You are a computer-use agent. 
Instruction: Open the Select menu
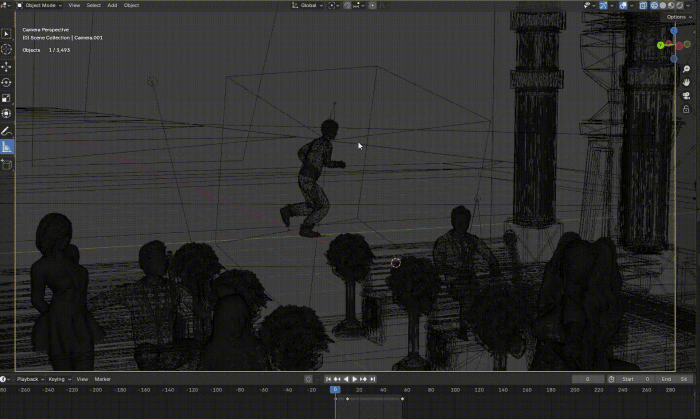coord(93,5)
